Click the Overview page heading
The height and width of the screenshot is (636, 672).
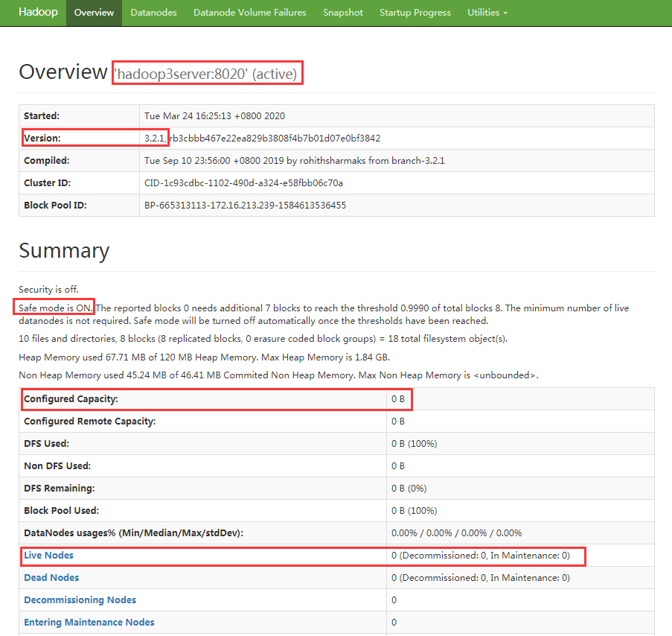(x=63, y=72)
